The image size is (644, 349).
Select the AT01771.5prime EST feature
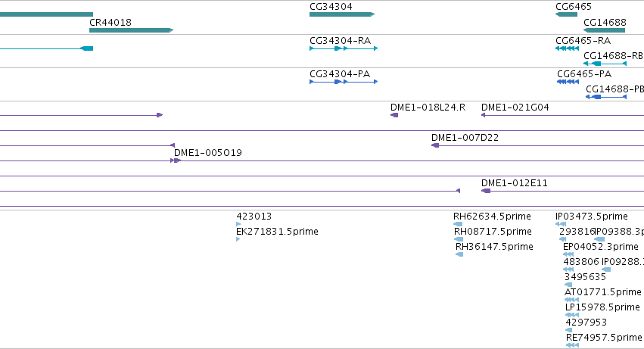(x=571, y=300)
